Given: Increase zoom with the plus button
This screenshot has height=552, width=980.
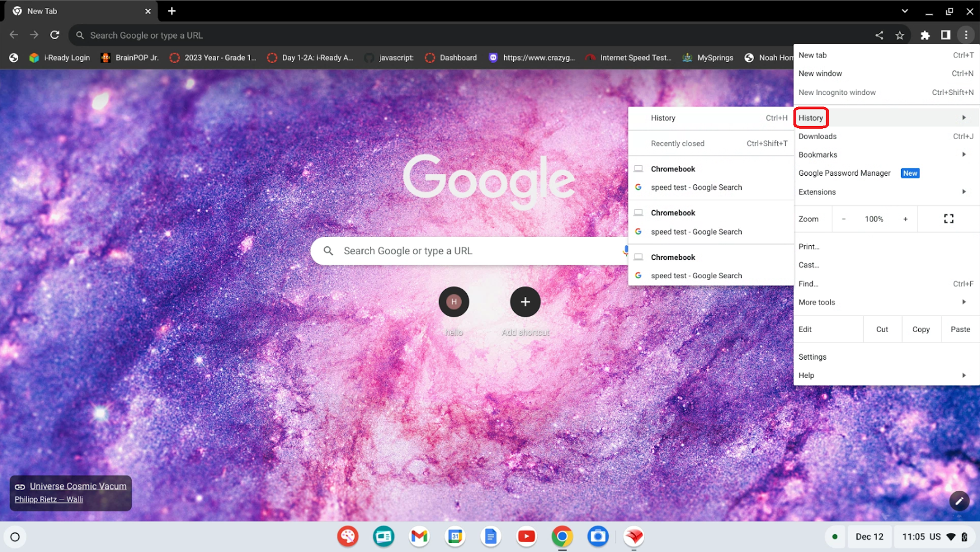Looking at the screenshot, I should point(905,219).
